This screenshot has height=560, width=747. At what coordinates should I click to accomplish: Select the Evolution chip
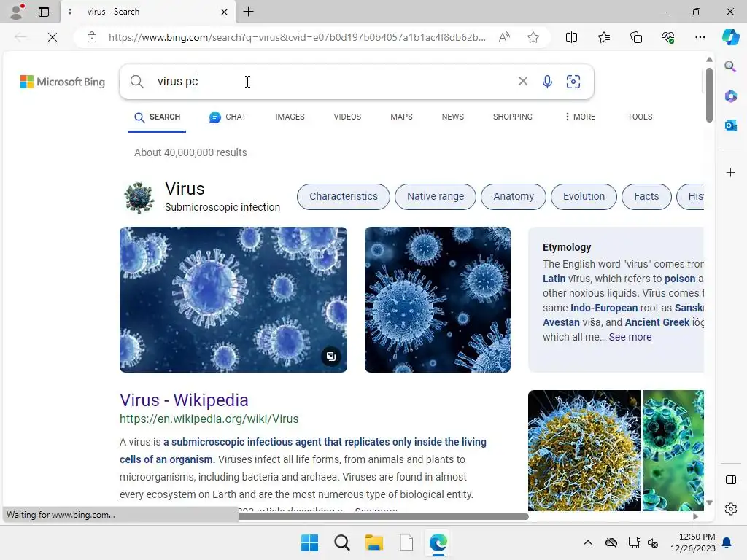coord(584,197)
